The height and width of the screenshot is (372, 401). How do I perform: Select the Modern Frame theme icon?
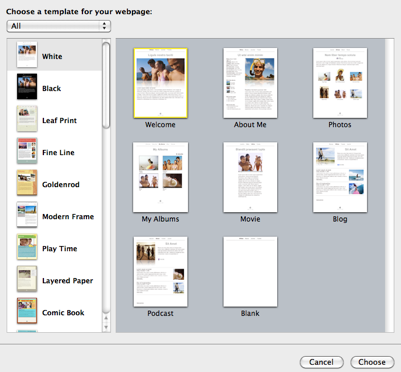click(x=27, y=215)
